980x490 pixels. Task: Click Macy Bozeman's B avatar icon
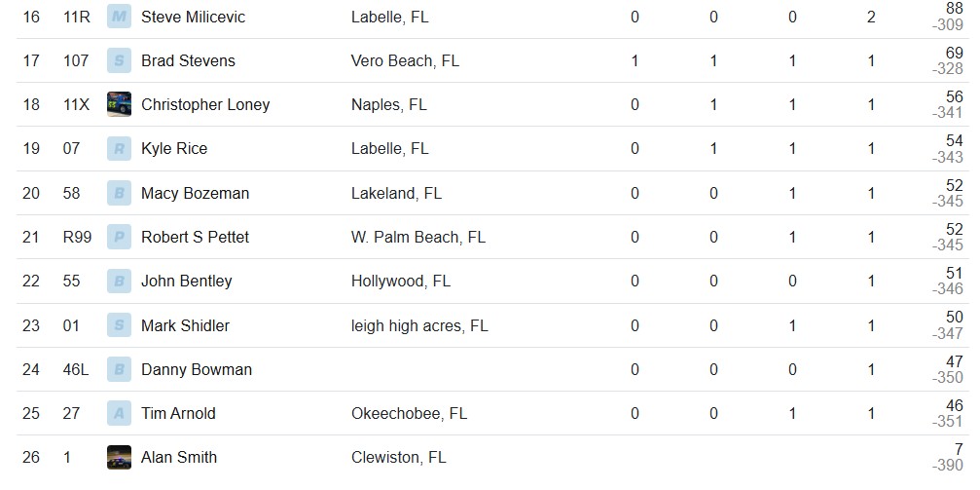pos(119,194)
